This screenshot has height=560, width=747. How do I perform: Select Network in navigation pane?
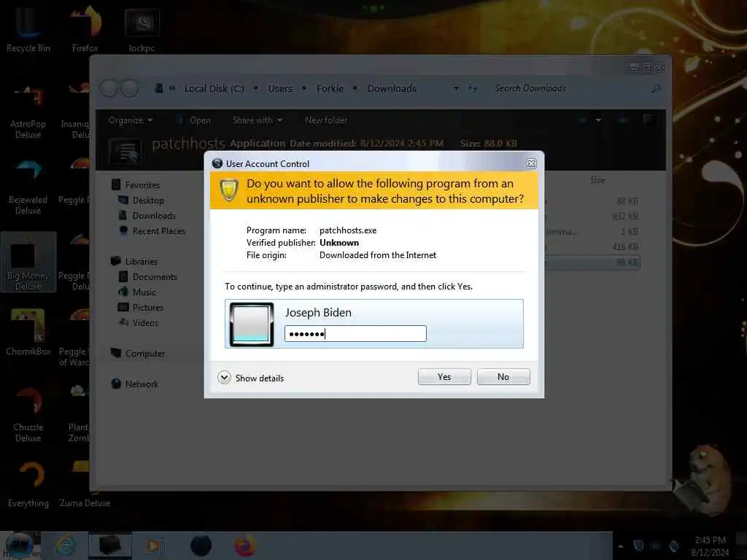[141, 384]
